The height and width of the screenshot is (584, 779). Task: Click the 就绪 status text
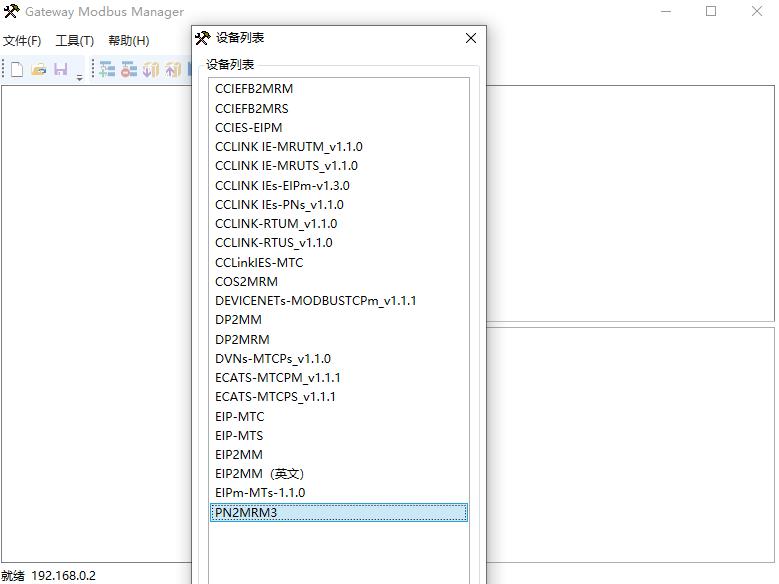coord(13,576)
